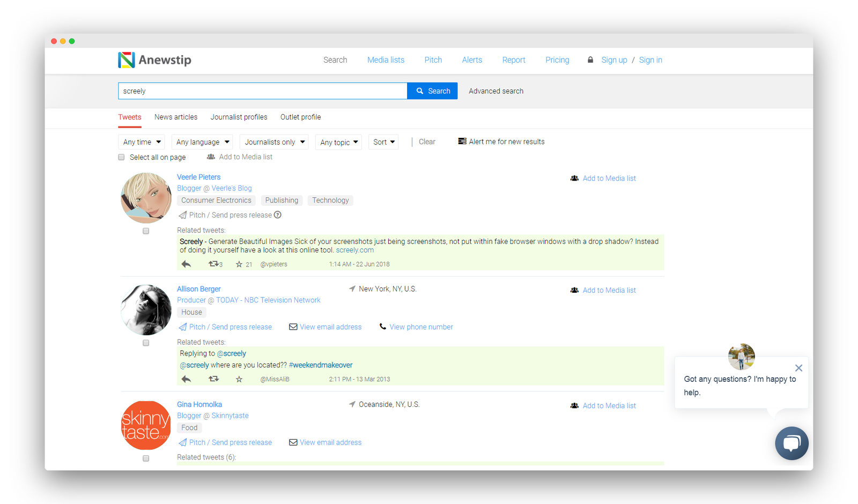The width and height of the screenshot is (858, 504).
Task: Go to Pitch in the top navigation
Action: (433, 60)
